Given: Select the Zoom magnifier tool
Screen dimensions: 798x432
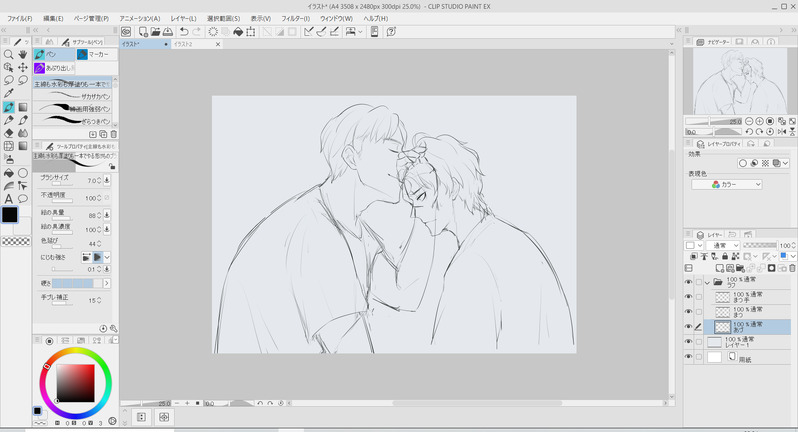Looking at the screenshot, I should pos(8,54).
